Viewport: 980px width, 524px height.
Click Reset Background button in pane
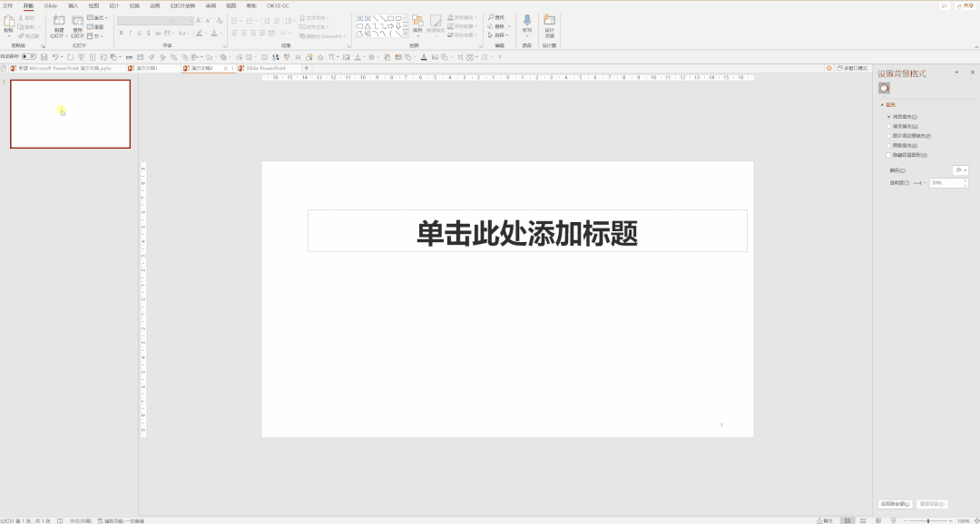931,504
